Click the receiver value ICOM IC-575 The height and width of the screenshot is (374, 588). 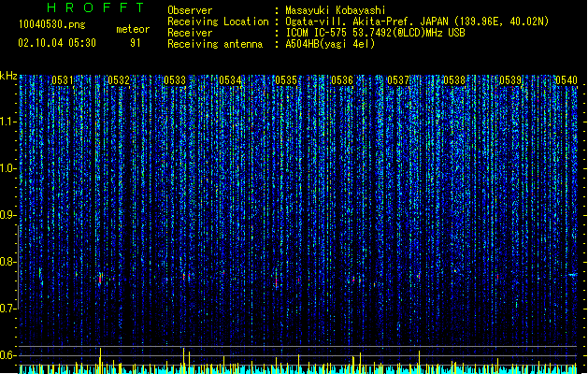point(318,33)
